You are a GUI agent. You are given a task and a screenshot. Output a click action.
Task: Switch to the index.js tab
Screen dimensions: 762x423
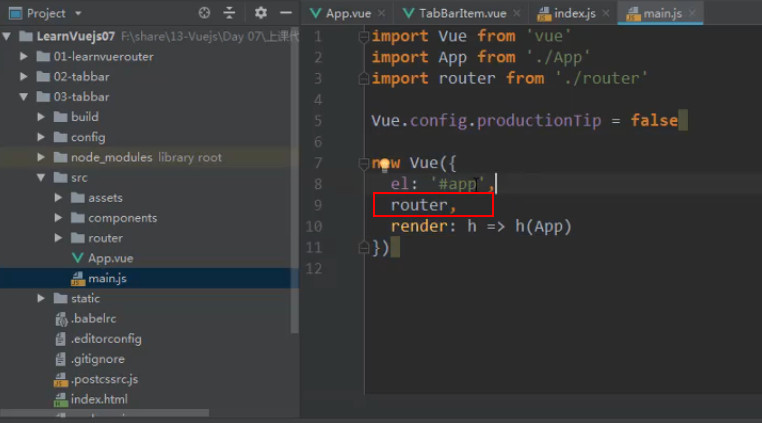(575, 14)
